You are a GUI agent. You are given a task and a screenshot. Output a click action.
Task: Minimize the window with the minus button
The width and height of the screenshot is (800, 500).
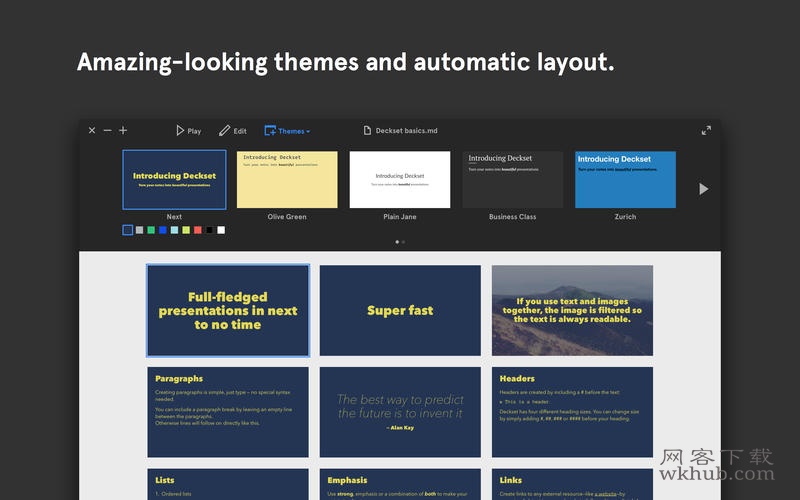(x=107, y=130)
